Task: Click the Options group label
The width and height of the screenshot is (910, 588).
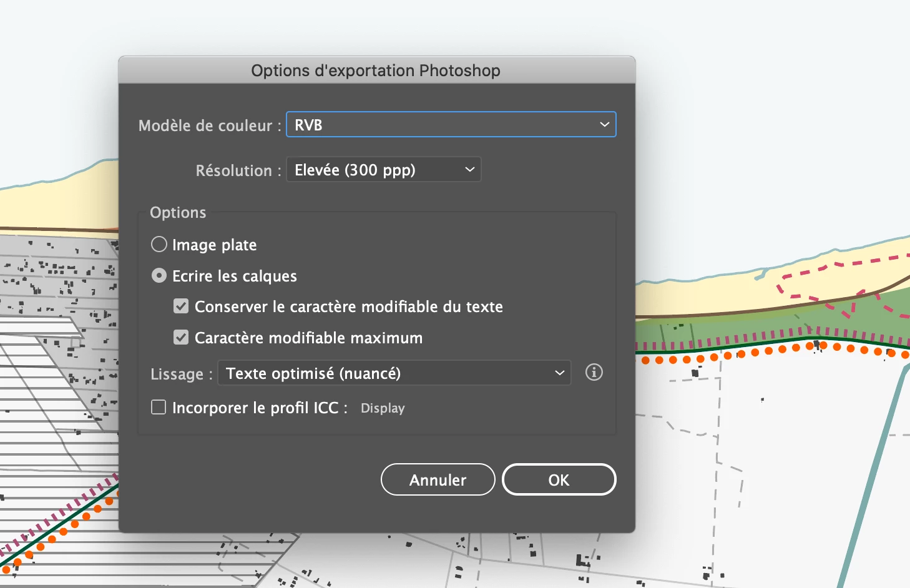Action: point(178,212)
